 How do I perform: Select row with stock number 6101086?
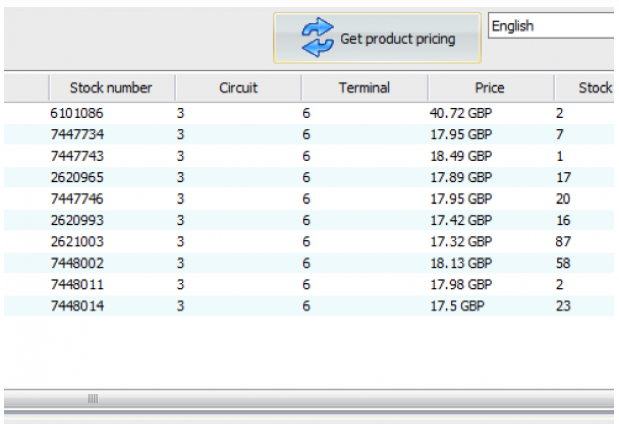[76, 114]
